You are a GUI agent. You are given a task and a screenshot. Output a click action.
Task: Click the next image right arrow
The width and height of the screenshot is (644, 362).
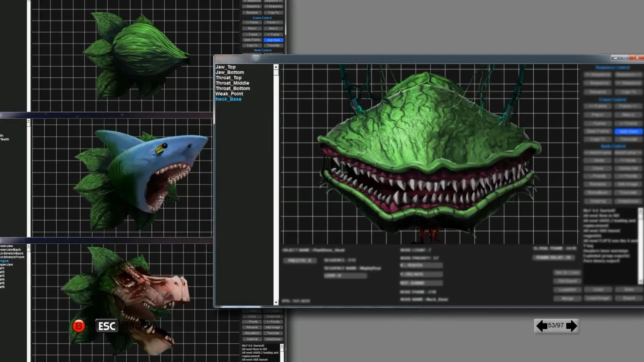pyautogui.click(x=572, y=326)
